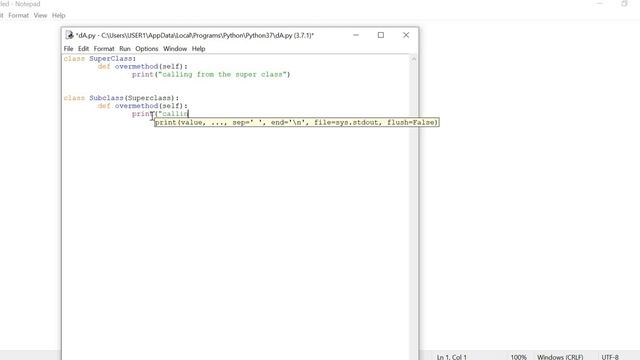Minimize the dA.py IDLE window
The height and width of the screenshot is (360, 640).
pyautogui.click(x=356, y=35)
